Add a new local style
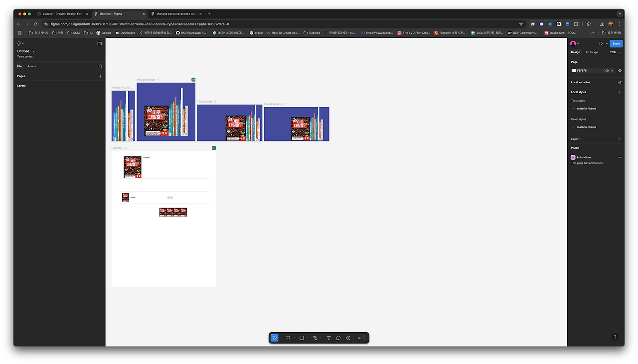Viewport: 638px width, 364px height. coord(620,92)
